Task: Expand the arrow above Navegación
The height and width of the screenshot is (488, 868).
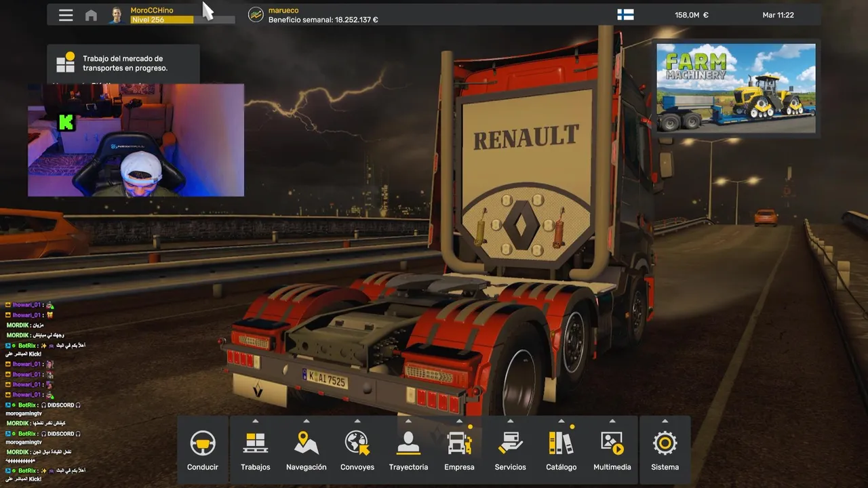Action: tap(307, 421)
